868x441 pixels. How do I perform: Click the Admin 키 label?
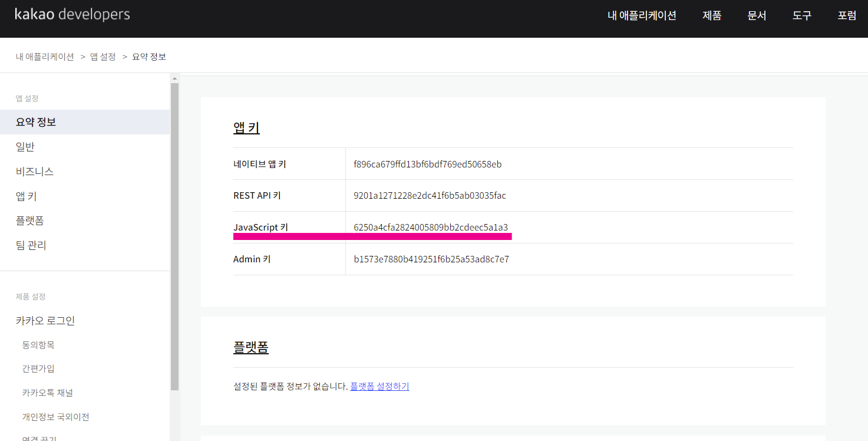252,259
